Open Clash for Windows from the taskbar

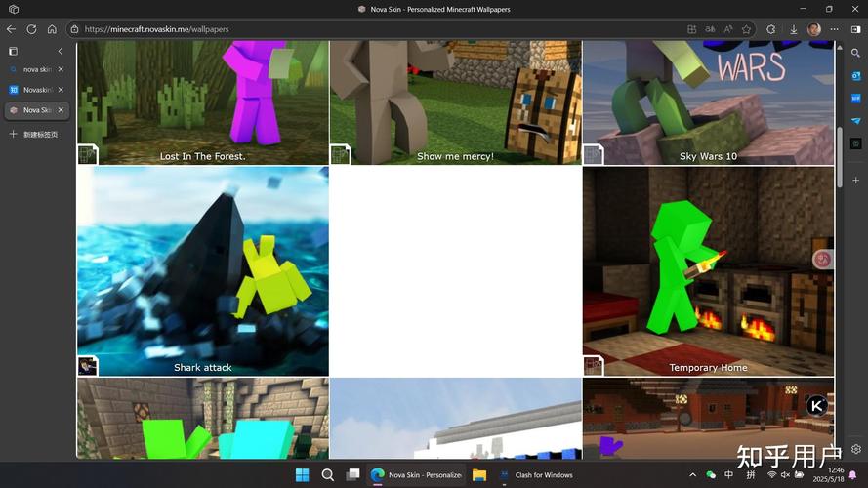coord(537,474)
